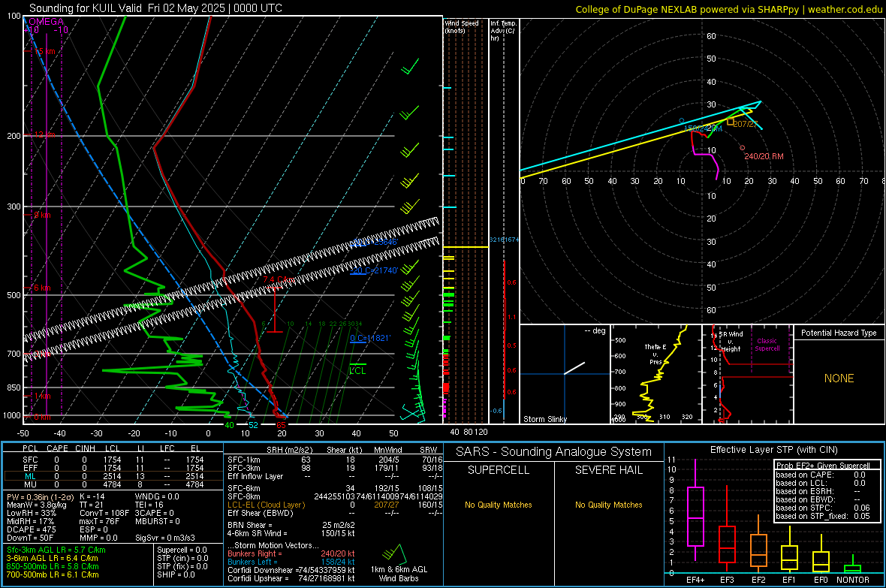Select the 500 pressure level label
The height and width of the screenshot is (588, 886).
point(14,295)
